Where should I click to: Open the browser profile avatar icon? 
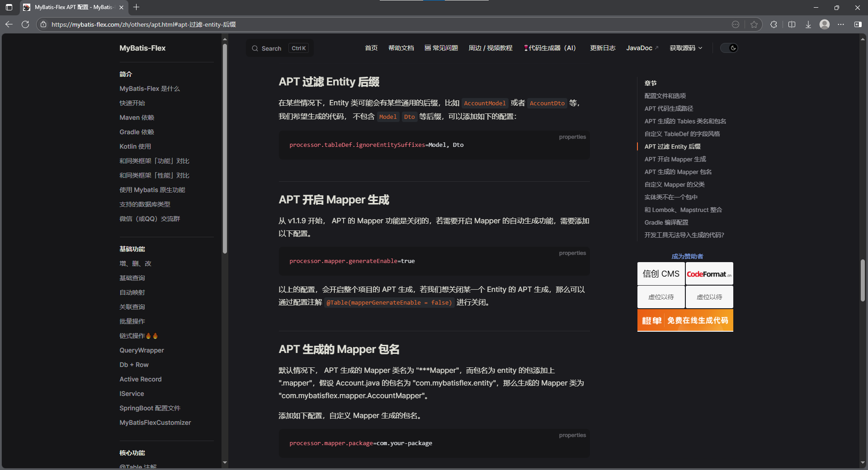point(824,24)
